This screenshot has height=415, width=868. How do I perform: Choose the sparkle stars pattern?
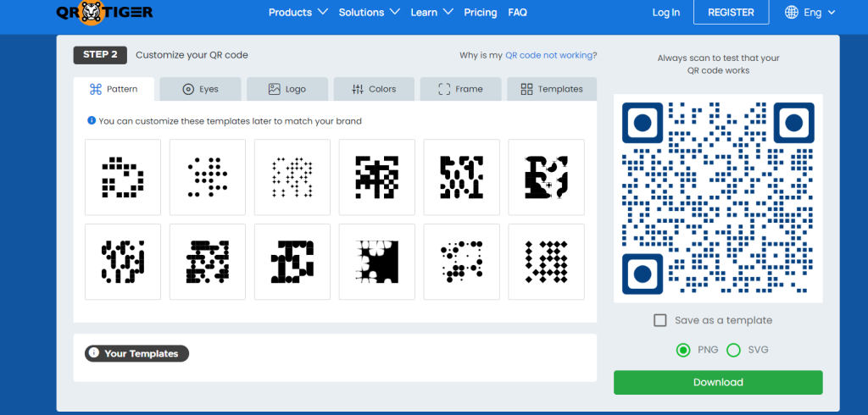292,177
